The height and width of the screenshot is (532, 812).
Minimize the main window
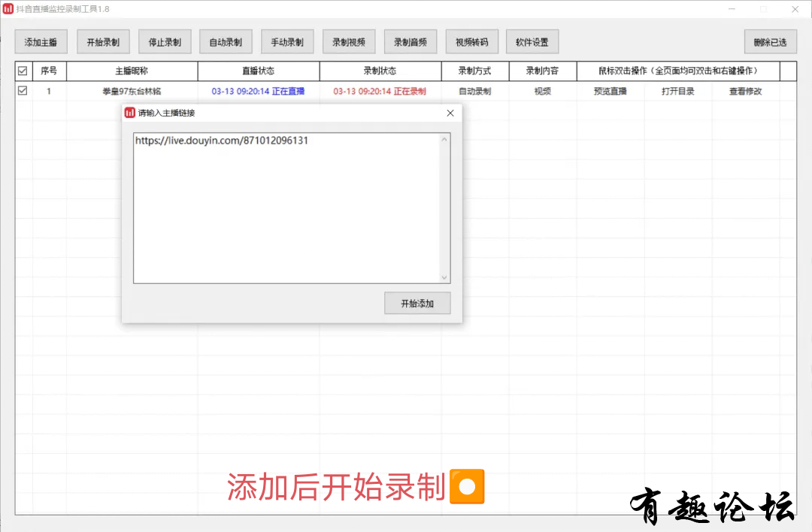tap(732, 9)
